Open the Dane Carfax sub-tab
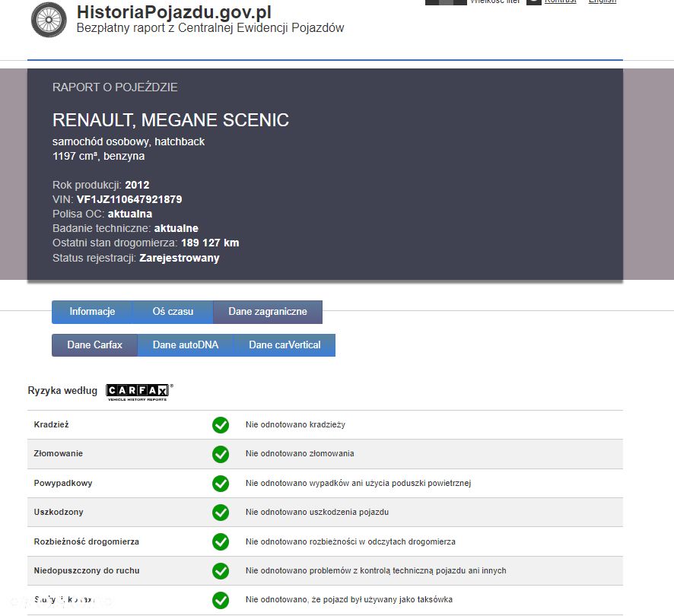This screenshot has height=616, width=674. (x=94, y=345)
